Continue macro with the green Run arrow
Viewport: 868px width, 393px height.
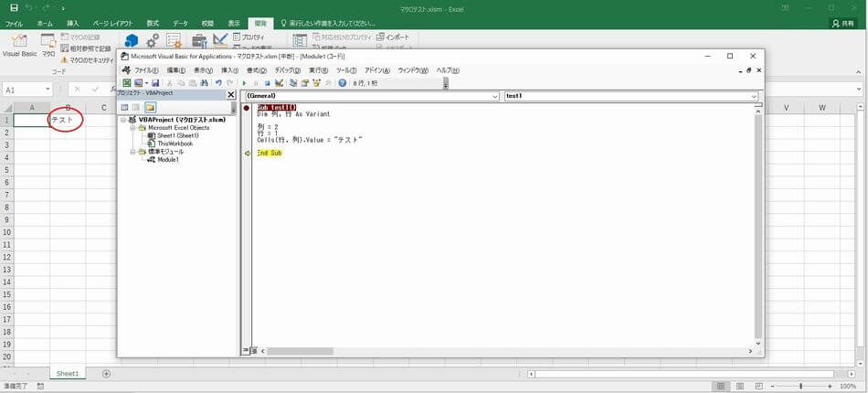(x=244, y=83)
